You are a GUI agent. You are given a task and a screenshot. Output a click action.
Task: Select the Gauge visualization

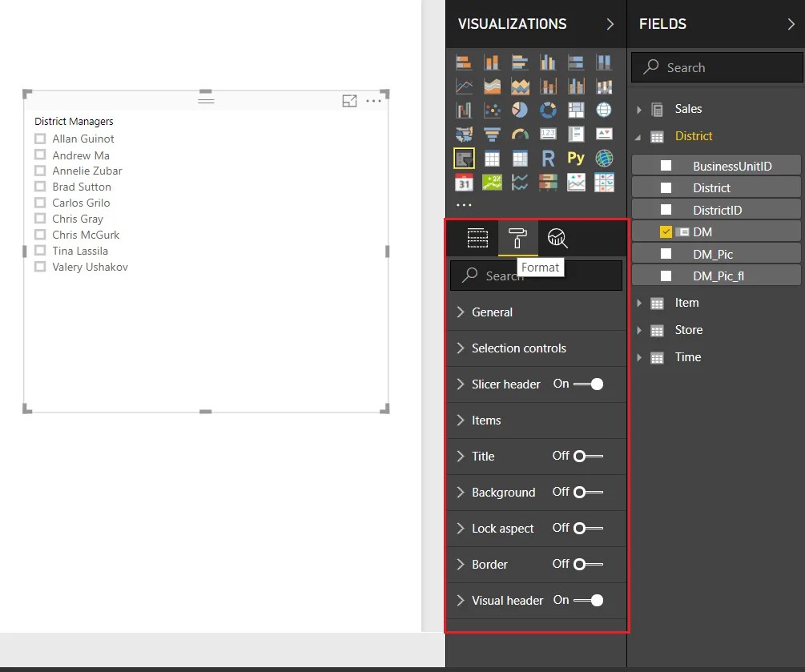pos(521,133)
